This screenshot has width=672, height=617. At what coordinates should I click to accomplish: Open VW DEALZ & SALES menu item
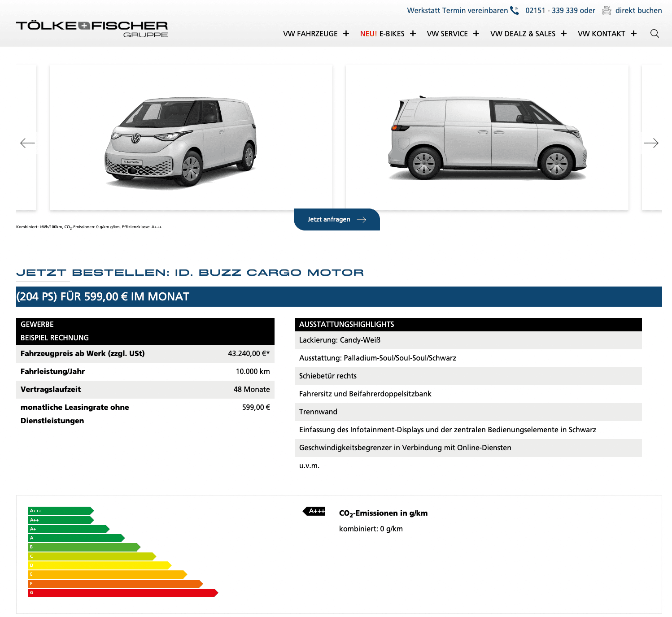(523, 34)
